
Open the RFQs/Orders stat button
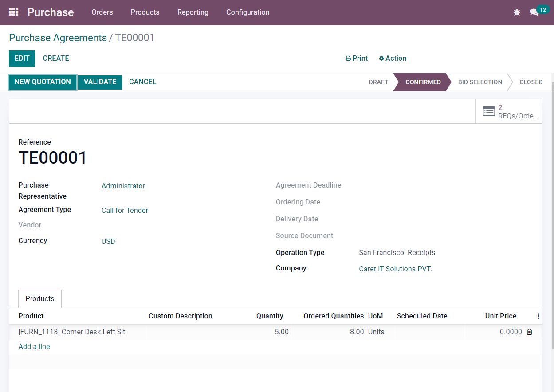click(x=509, y=111)
